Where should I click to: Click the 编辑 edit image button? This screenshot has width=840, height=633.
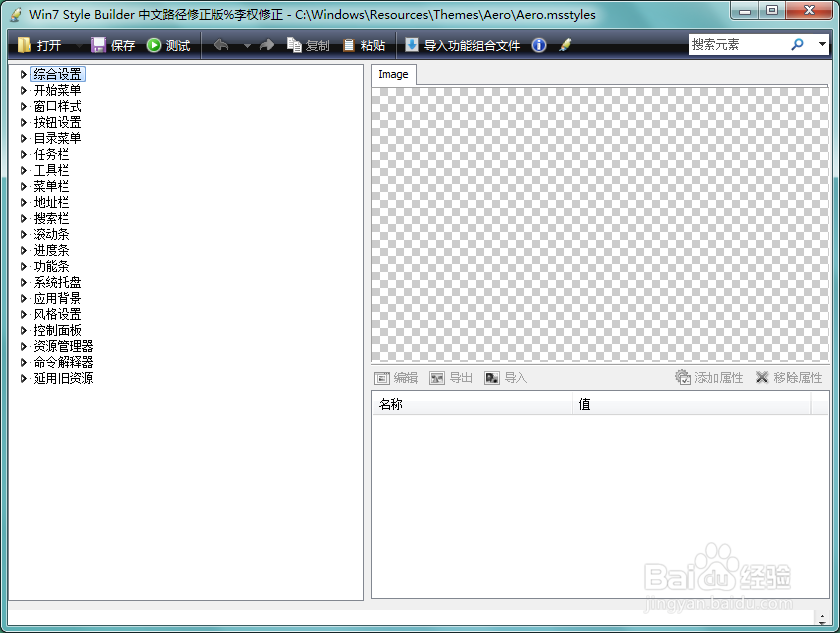(x=396, y=378)
